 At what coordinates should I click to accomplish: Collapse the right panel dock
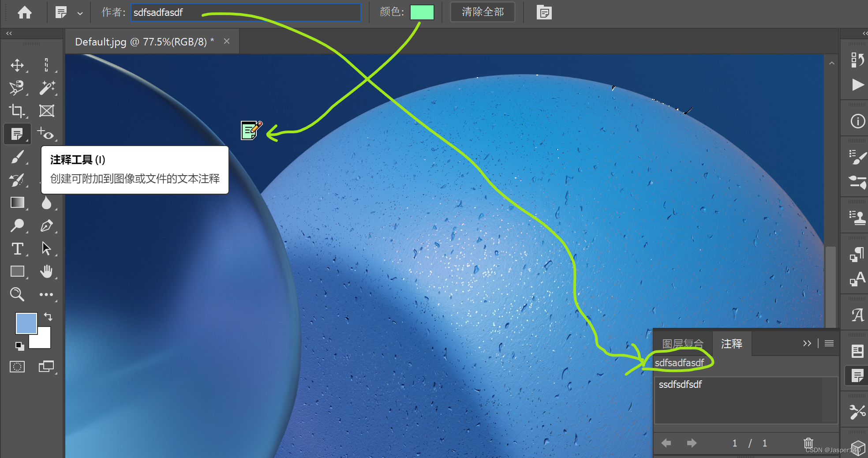(x=864, y=34)
